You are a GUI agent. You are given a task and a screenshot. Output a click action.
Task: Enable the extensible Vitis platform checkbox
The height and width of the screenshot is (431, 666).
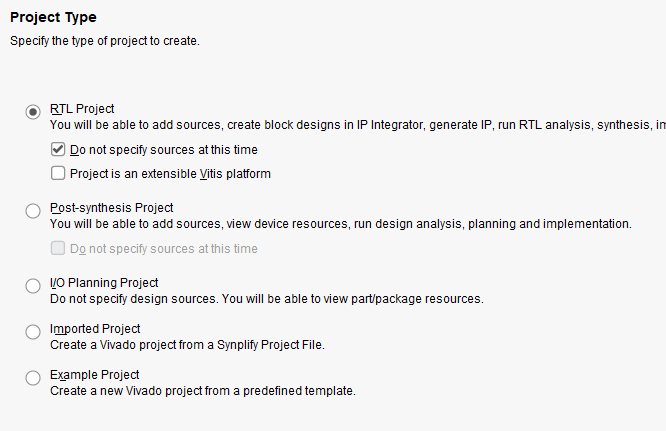(x=58, y=174)
